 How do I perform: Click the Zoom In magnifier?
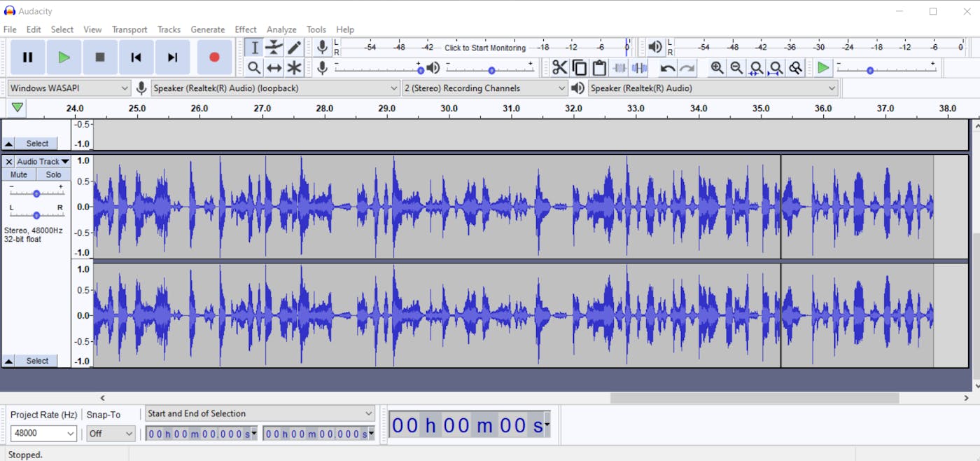tap(717, 68)
